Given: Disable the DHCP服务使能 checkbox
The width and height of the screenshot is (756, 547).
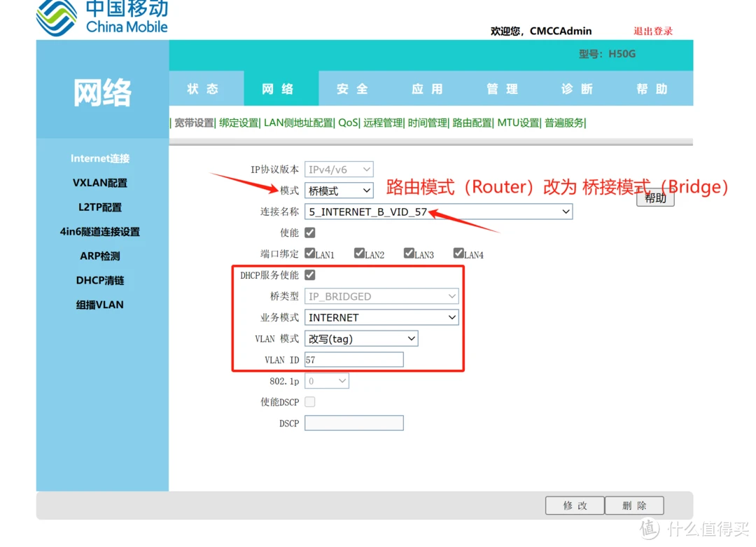Looking at the screenshot, I should (x=310, y=275).
